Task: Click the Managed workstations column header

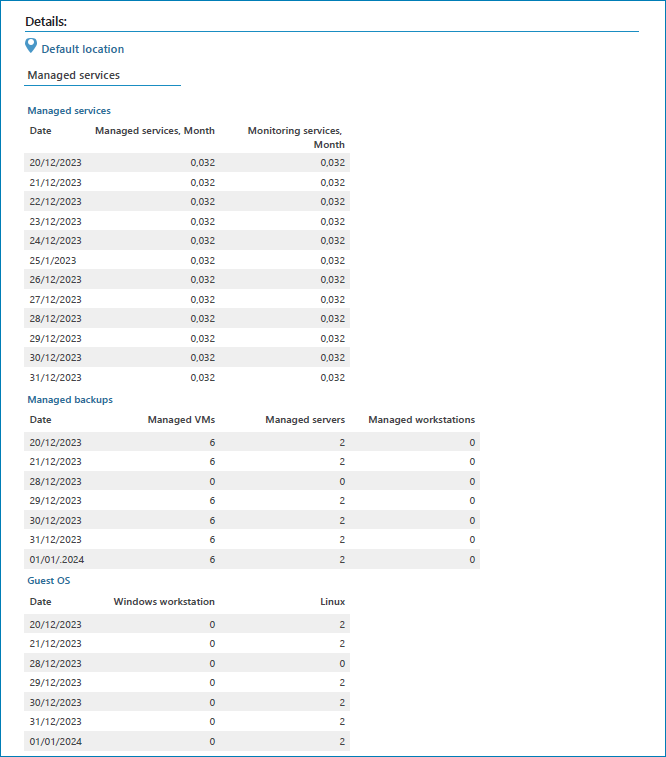Action: point(422,420)
